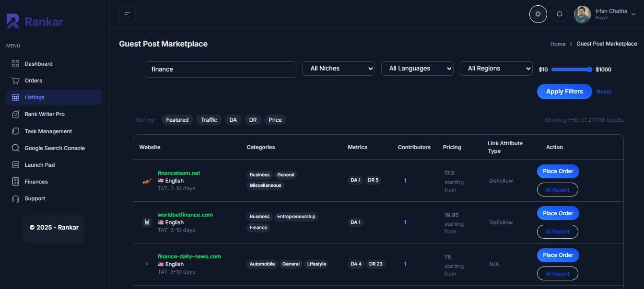Open Google Search Console
644x289 pixels.
pyautogui.click(x=54, y=148)
